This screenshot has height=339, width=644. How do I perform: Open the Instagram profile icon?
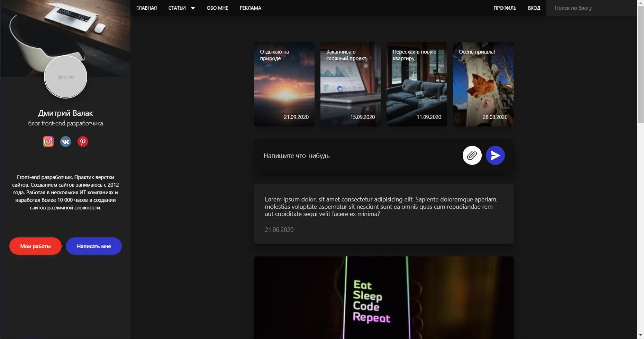pyautogui.click(x=48, y=141)
